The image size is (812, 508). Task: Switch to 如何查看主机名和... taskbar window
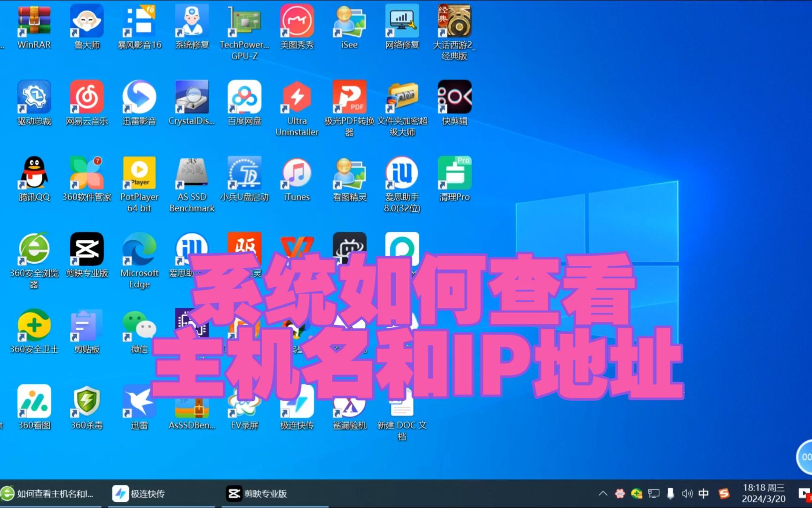tap(51, 493)
